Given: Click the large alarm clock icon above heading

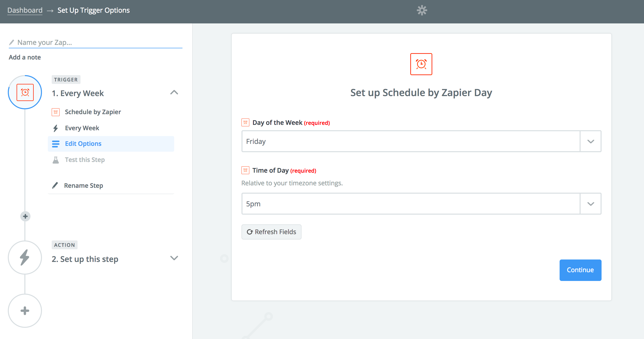Looking at the screenshot, I should tap(421, 64).
